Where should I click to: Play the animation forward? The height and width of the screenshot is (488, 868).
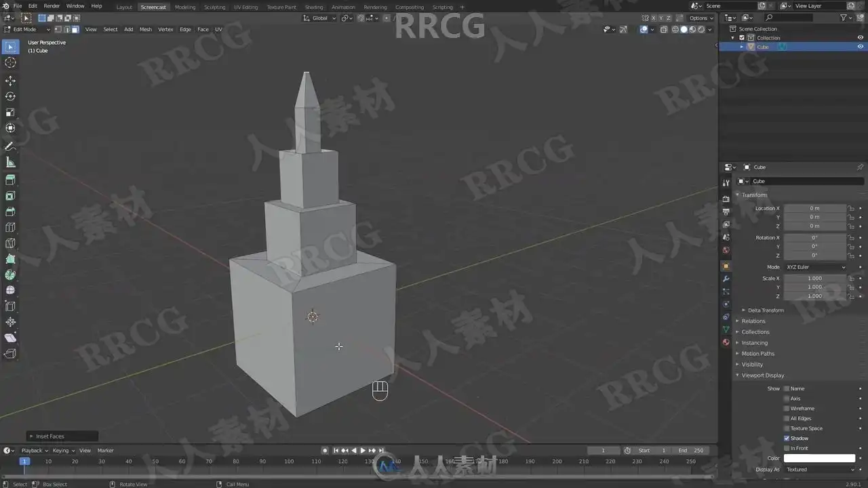coord(363,451)
